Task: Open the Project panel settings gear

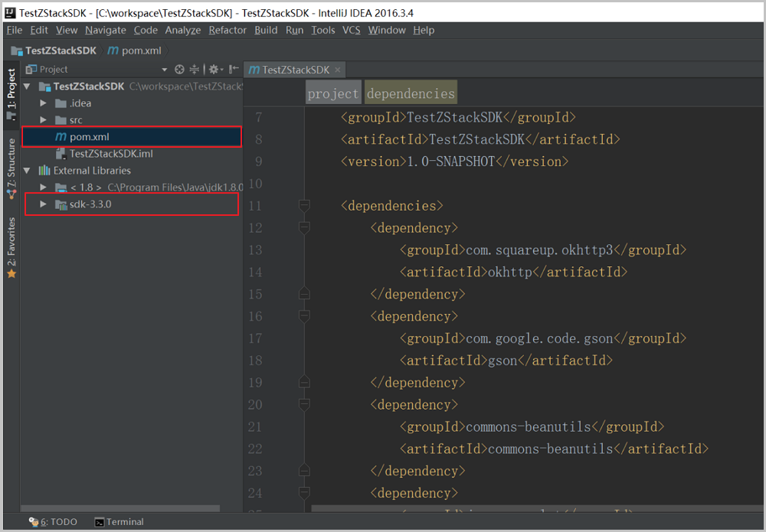Action: 214,69
